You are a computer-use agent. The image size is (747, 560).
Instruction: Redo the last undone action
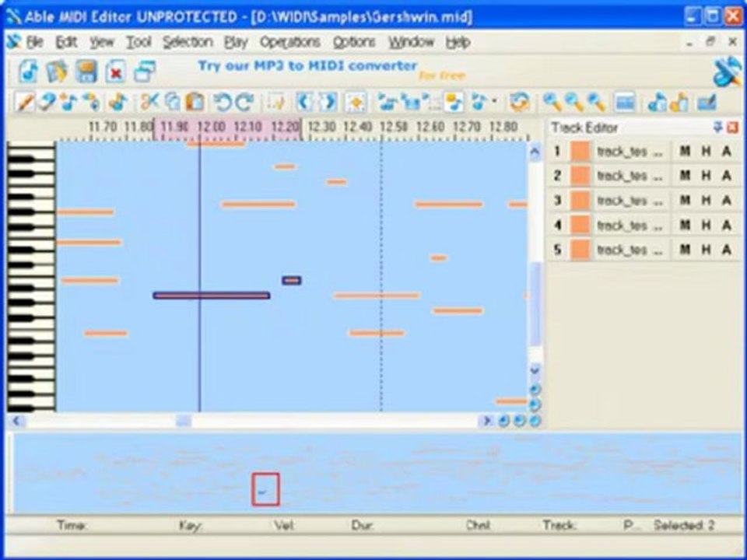[x=245, y=102]
